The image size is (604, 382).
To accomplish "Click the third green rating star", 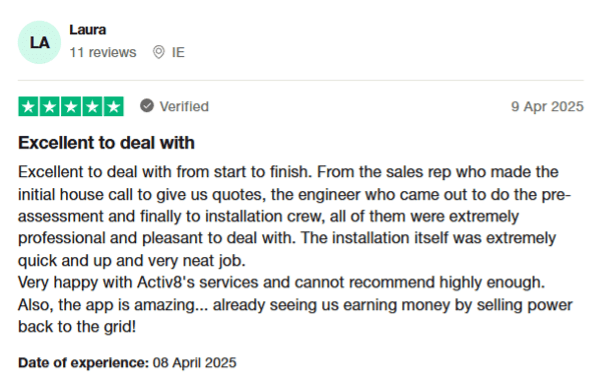I will [x=71, y=107].
